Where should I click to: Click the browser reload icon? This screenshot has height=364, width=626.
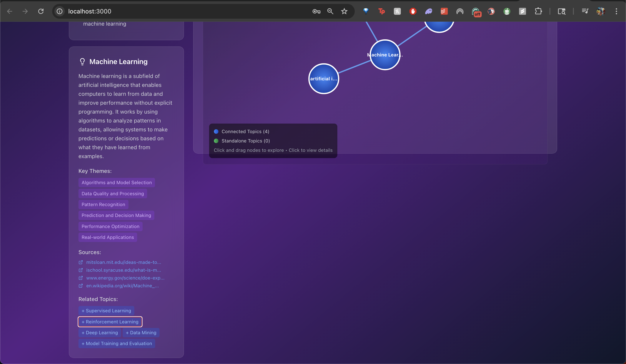pyautogui.click(x=41, y=11)
